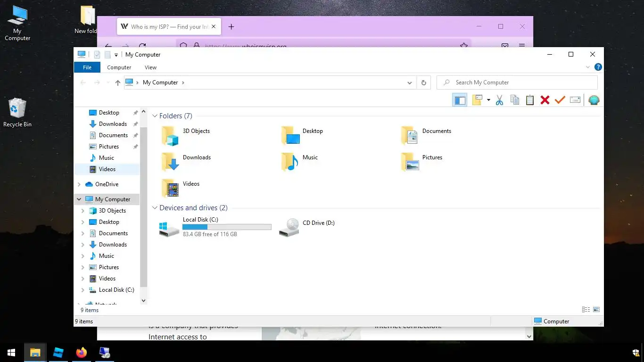This screenshot has height=362, width=644.
Task: Click Computer label in status bar
Action: 556,321
